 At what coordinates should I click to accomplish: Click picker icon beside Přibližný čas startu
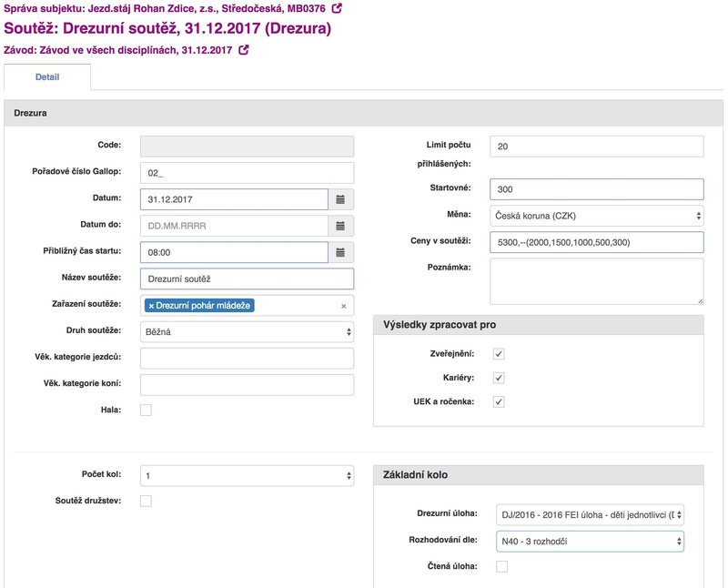[340, 253]
